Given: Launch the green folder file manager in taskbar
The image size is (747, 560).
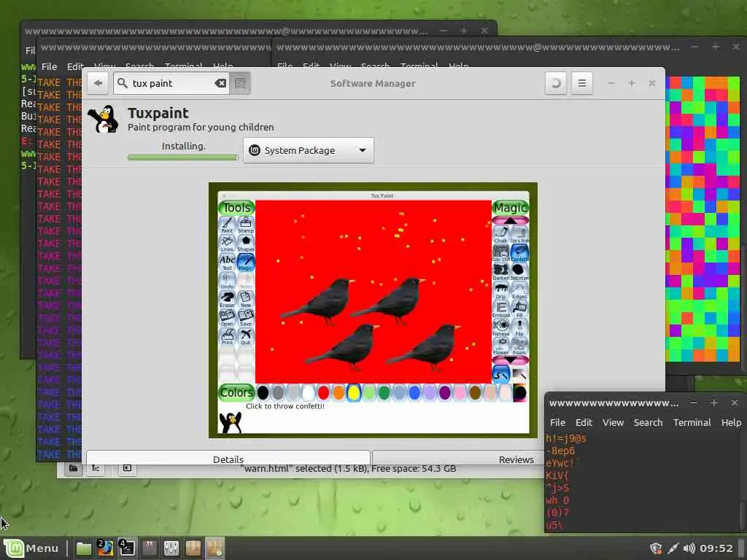Looking at the screenshot, I should click(84, 548).
